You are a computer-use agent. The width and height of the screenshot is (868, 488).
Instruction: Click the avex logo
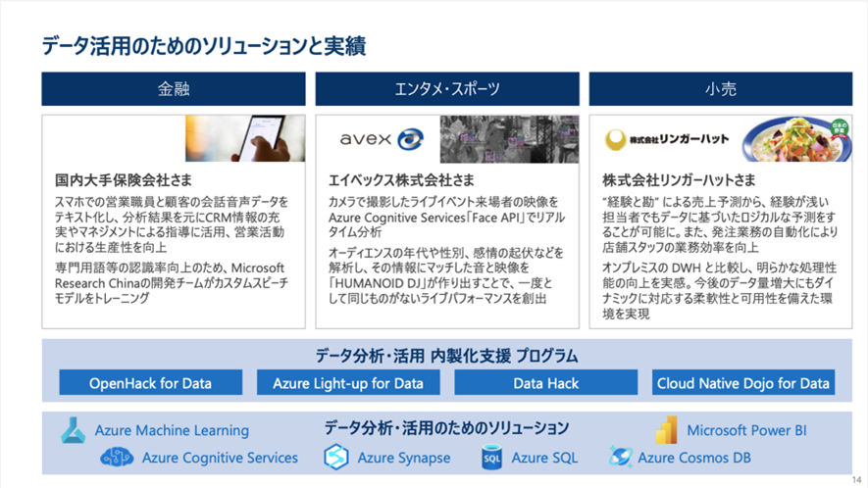tap(382, 139)
